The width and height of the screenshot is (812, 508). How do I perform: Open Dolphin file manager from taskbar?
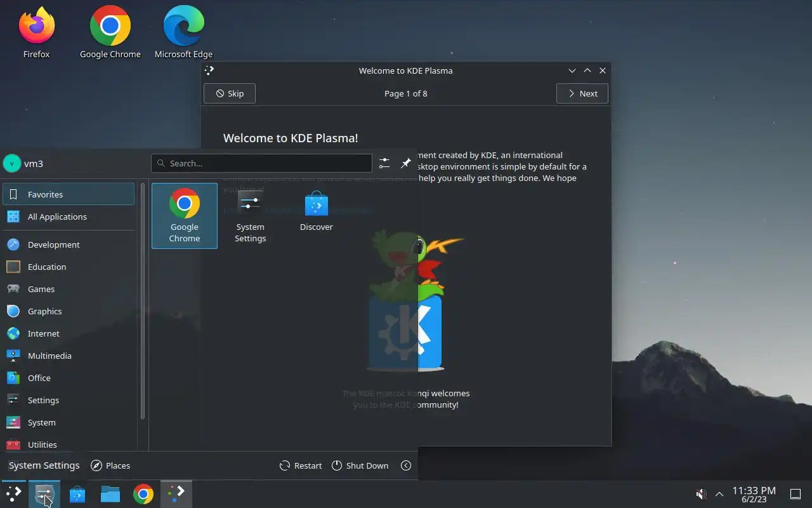110,493
